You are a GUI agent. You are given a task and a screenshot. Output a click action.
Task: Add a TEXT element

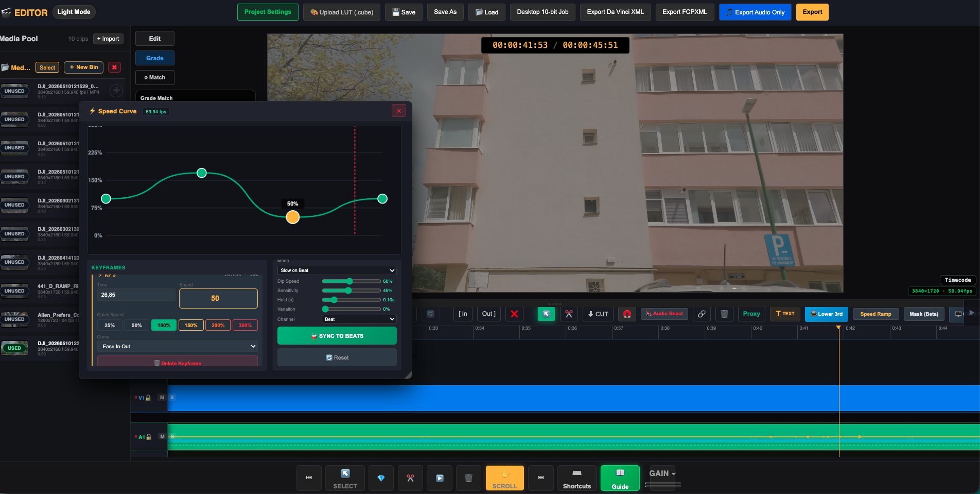click(785, 314)
